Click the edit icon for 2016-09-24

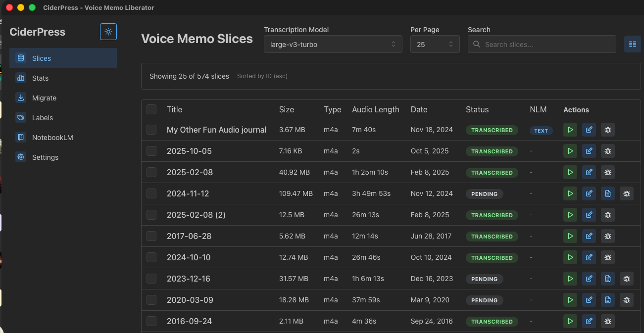[589, 322]
